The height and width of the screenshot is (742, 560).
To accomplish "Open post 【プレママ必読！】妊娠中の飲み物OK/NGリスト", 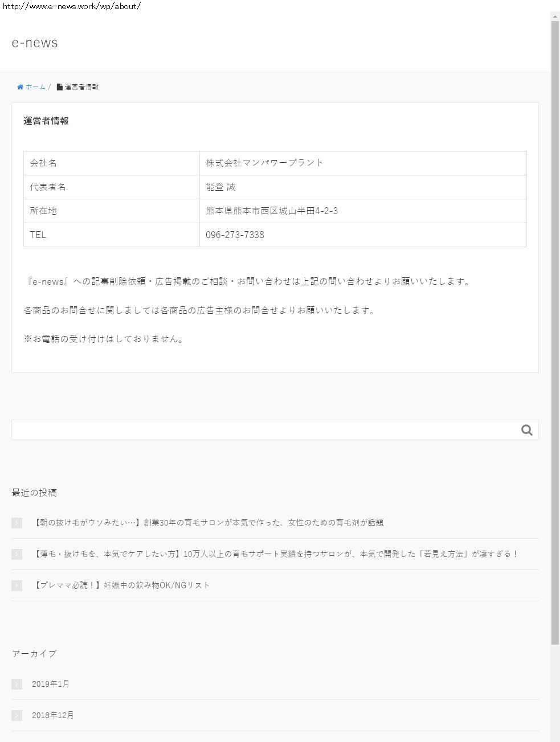I will (121, 585).
